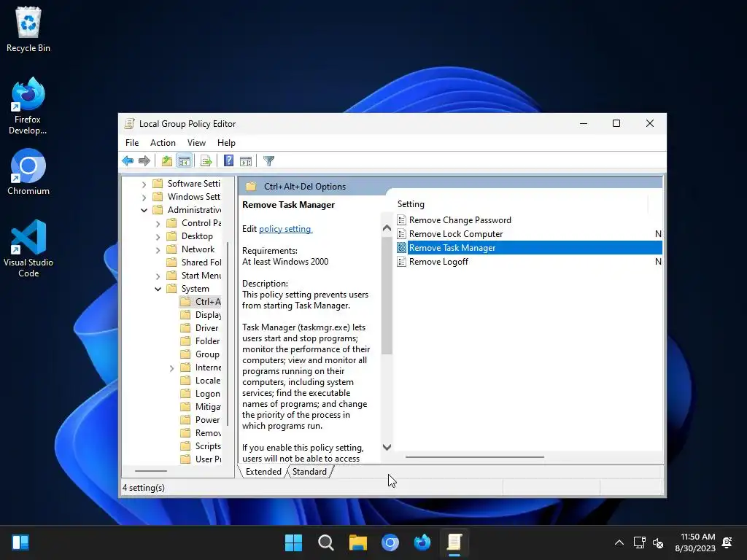
Task: Click the description pane vertical scrollbar thumb
Action: (x=387, y=295)
